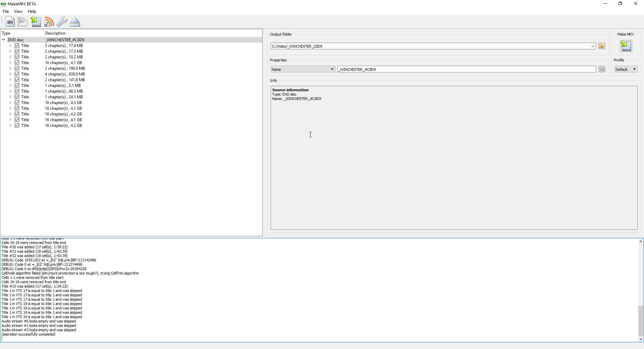644x349 pixels.
Task: Collapse the DVD disc tree node
Action: 4,40
